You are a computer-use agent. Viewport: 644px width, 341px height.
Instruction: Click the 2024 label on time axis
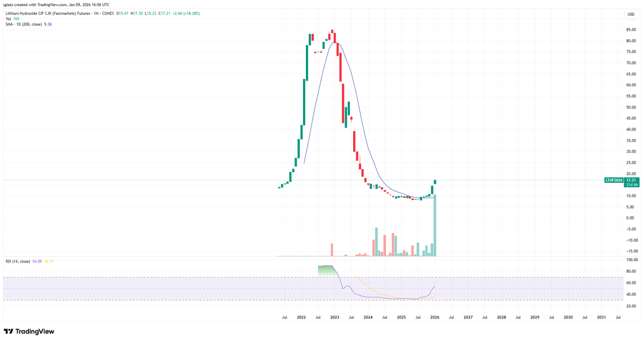click(368, 317)
